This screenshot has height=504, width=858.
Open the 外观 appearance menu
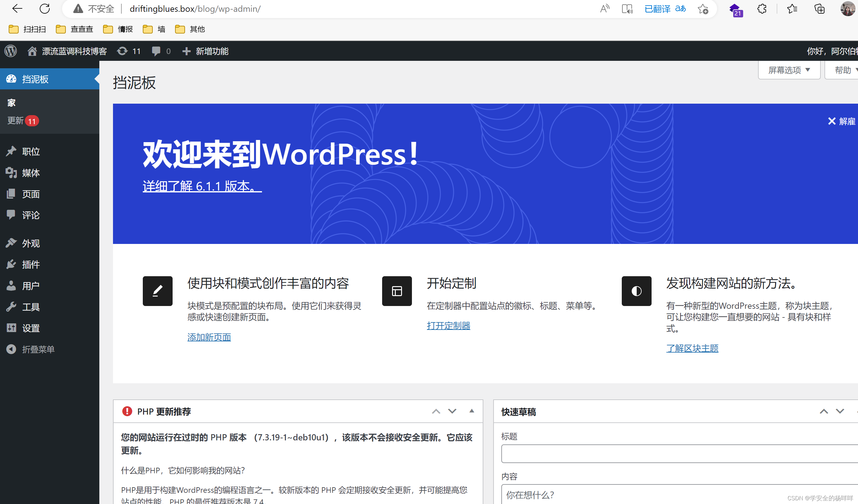pyautogui.click(x=50, y=243)
